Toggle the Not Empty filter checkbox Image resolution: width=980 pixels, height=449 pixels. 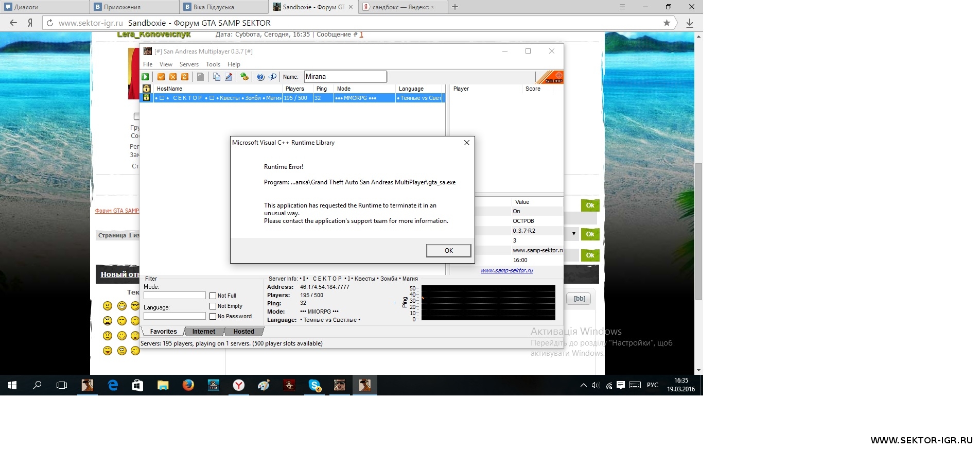213,306
